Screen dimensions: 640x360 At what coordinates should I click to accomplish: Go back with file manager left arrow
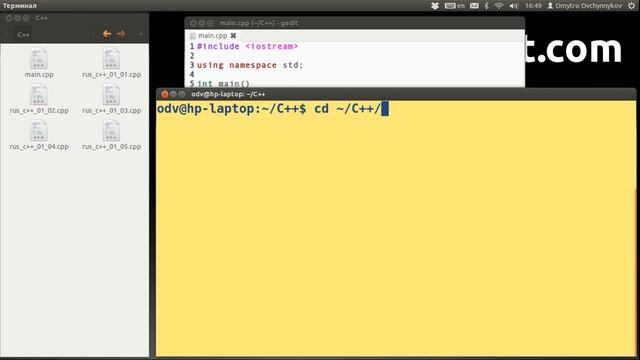click(107, 34)
